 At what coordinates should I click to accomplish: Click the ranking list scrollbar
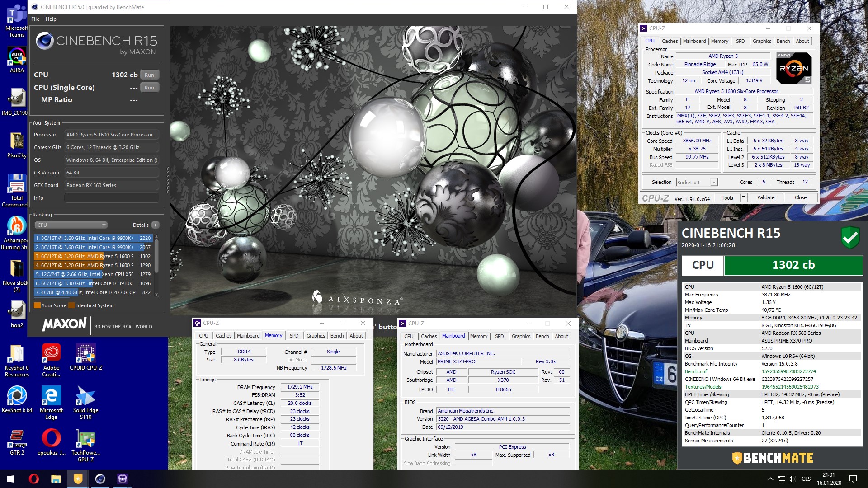tap(156, 256)
